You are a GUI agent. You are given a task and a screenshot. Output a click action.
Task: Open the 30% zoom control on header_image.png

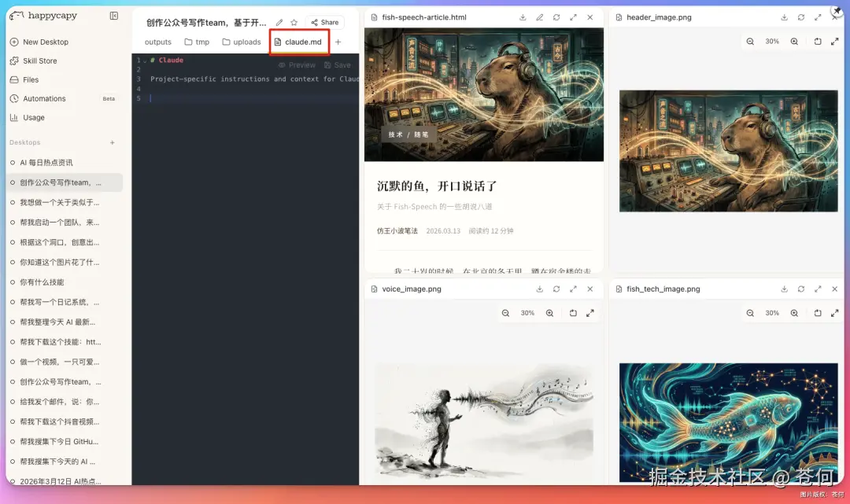coord(772,40)
